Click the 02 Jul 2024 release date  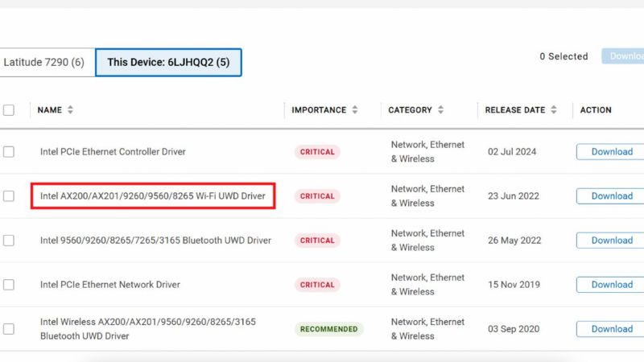[x=512, y=152]
